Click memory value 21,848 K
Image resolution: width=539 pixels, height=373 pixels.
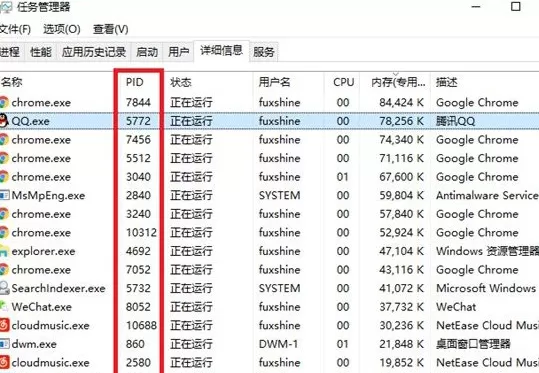[401, 344]
